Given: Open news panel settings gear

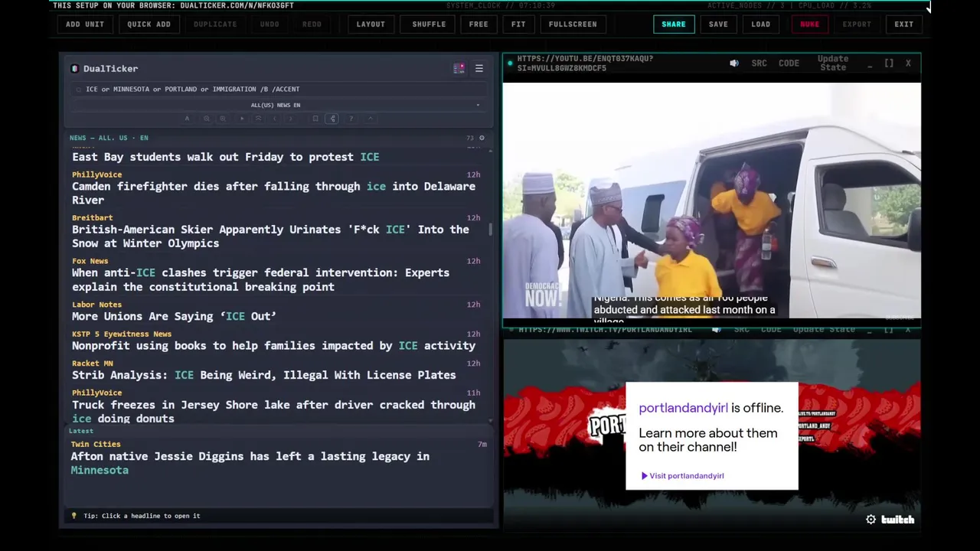Looking at the screenshot, I should tap(482, 138).
